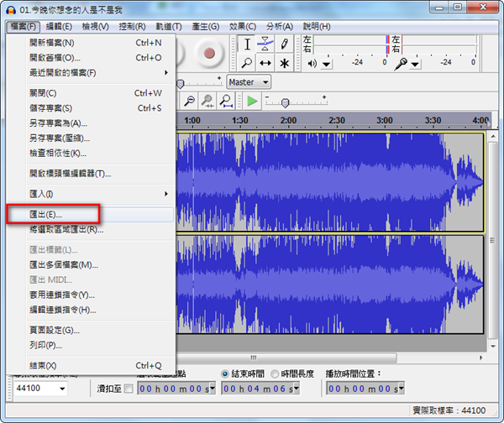Open the 效果(C) menu
The image size is (504, 423).
[243, 26]
